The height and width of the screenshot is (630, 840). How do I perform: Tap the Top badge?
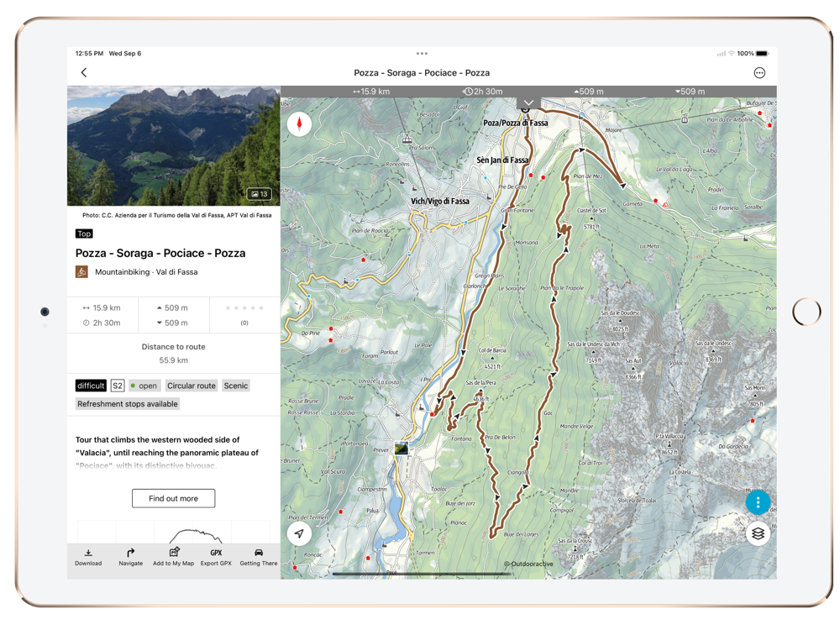(84, 234)
